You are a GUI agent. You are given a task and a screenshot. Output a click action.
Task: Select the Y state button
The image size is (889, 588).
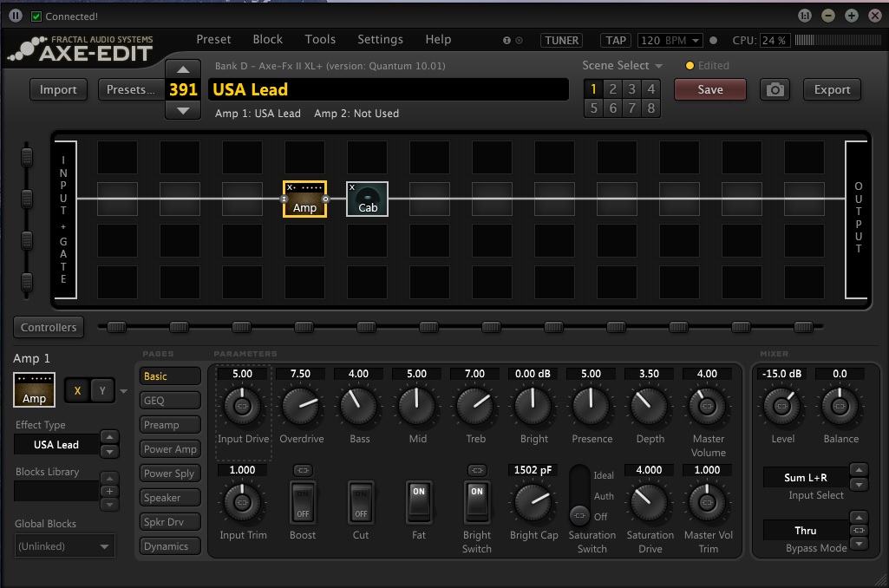102,390
